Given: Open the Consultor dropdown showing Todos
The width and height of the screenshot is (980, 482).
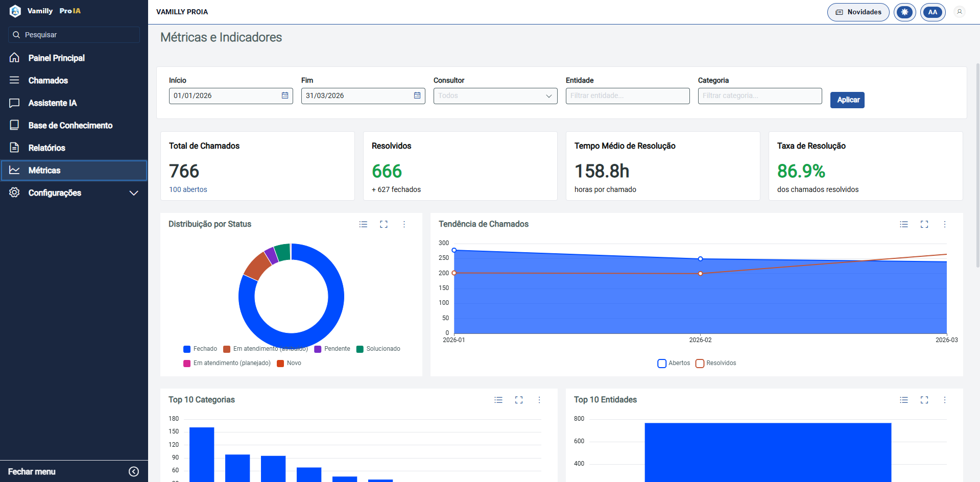Looking at the screenshot, I should point(494,95).
